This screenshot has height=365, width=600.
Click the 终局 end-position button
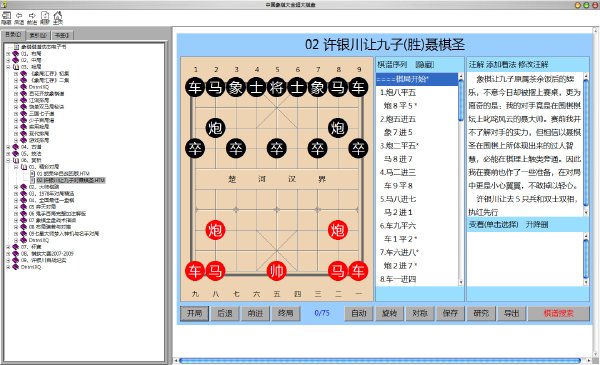285,313
